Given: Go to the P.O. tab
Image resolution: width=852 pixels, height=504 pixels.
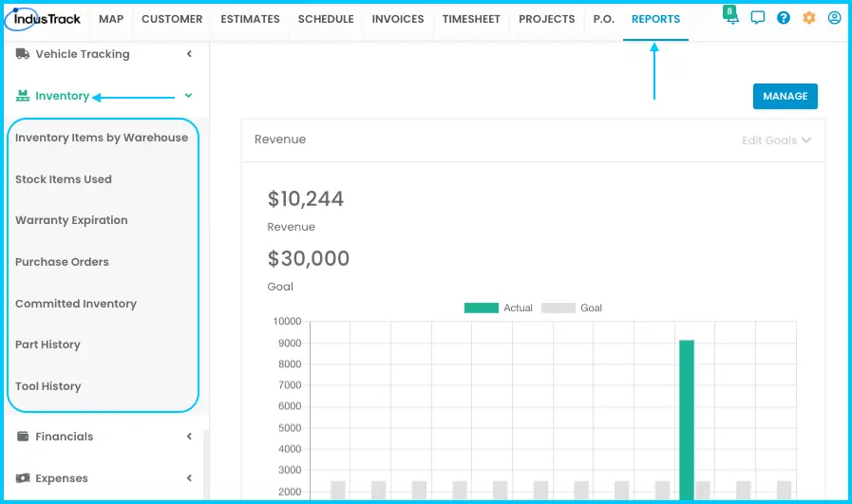Looking at the screenshot, I should point(604,19).
